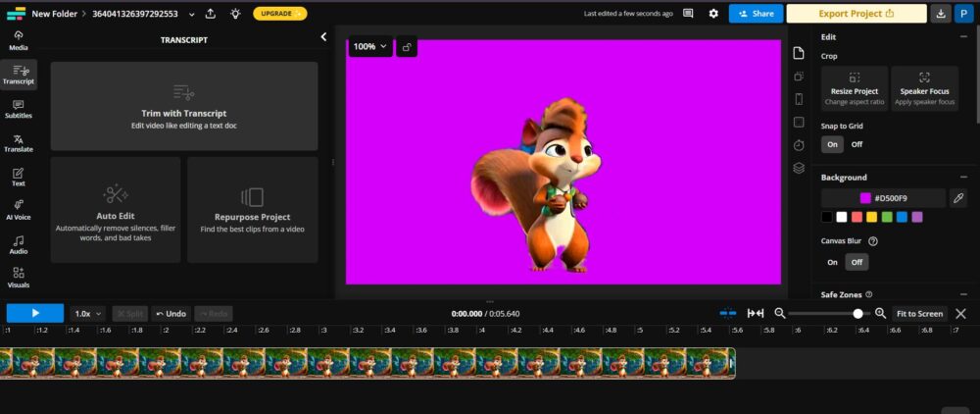Open the Repurpose Project card
The height and width of the screenshot is (414, 980).
pyautogui.click(x=253, y=210)
